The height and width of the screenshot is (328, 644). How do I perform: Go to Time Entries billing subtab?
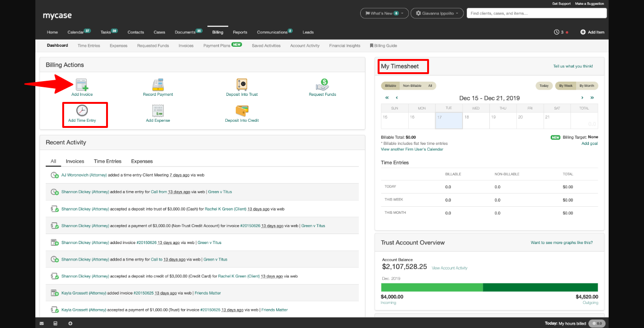(x=89, y=46)
